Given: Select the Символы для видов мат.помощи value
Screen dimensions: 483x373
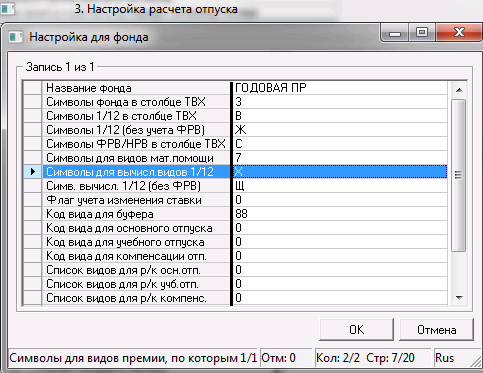Looking at the screenshot, I should 340,158.
